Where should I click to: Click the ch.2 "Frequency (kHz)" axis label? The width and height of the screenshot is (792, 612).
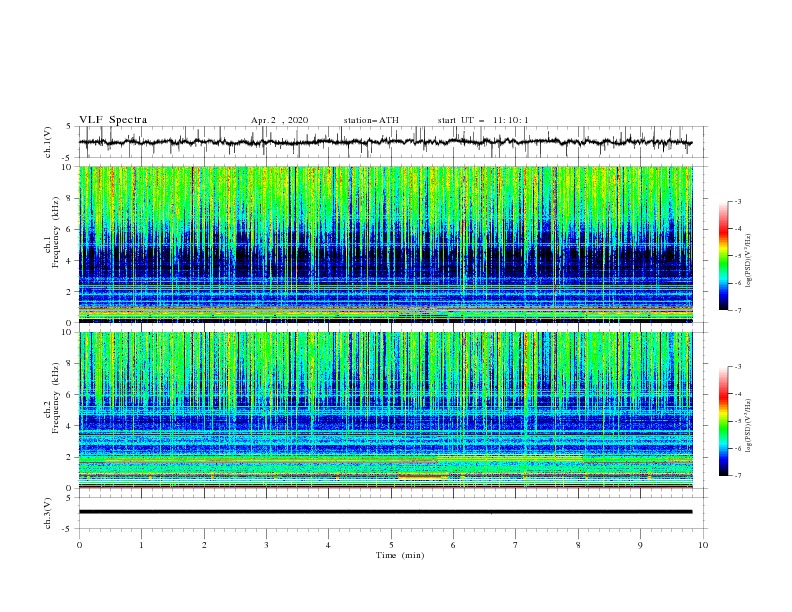pyautogui.click(x=56, y=397)
